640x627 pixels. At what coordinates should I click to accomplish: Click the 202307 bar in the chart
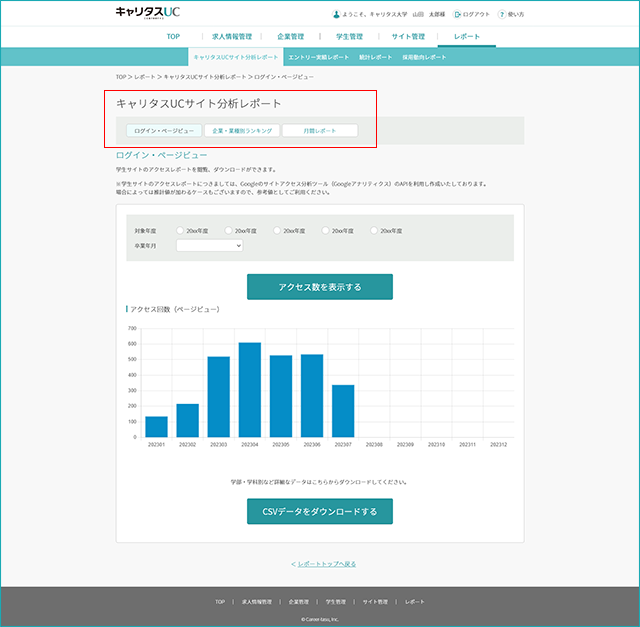point(343,411)
